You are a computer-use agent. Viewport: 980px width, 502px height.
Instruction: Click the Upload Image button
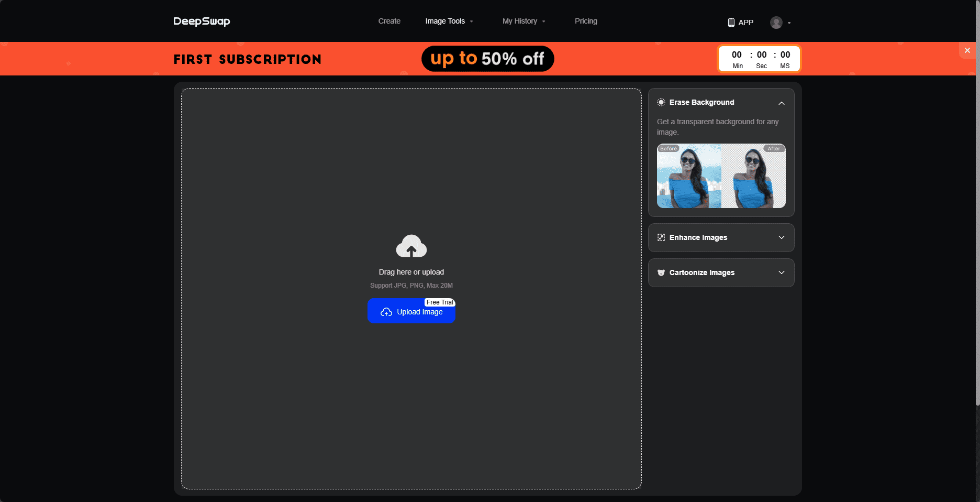click(x=411, y=311)
